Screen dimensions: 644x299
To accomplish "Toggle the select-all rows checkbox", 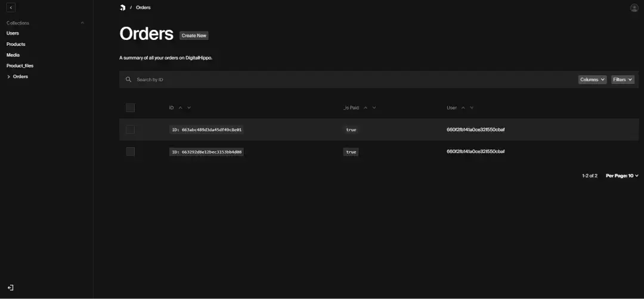I will coord(130,108).
